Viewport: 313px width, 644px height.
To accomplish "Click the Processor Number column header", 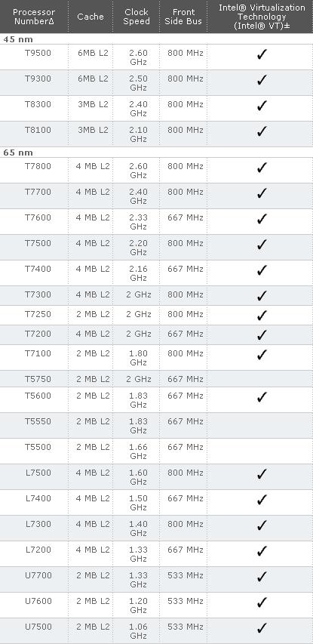I will click(x=34, y=17).
